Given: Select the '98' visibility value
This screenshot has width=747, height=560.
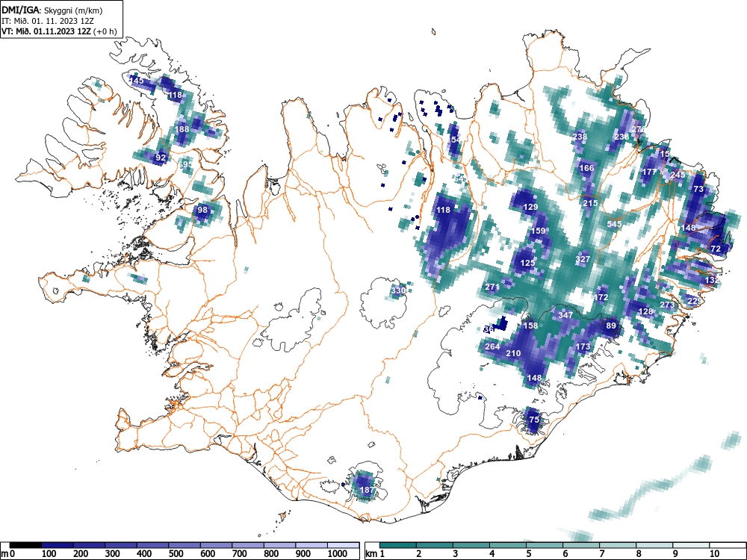Looking at the screenshot, I should pos(202,210).
